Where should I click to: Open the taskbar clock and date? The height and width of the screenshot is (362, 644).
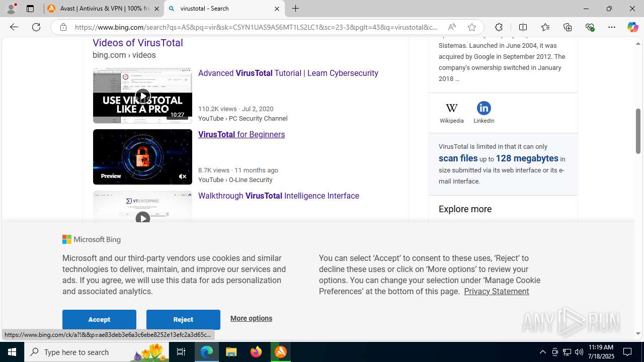[601, 352]
